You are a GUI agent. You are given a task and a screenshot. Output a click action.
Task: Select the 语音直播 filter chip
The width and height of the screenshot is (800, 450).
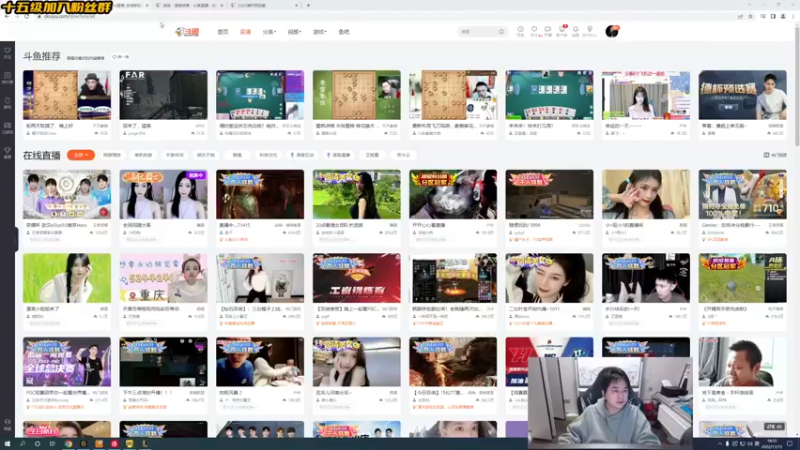click(339, 155)
